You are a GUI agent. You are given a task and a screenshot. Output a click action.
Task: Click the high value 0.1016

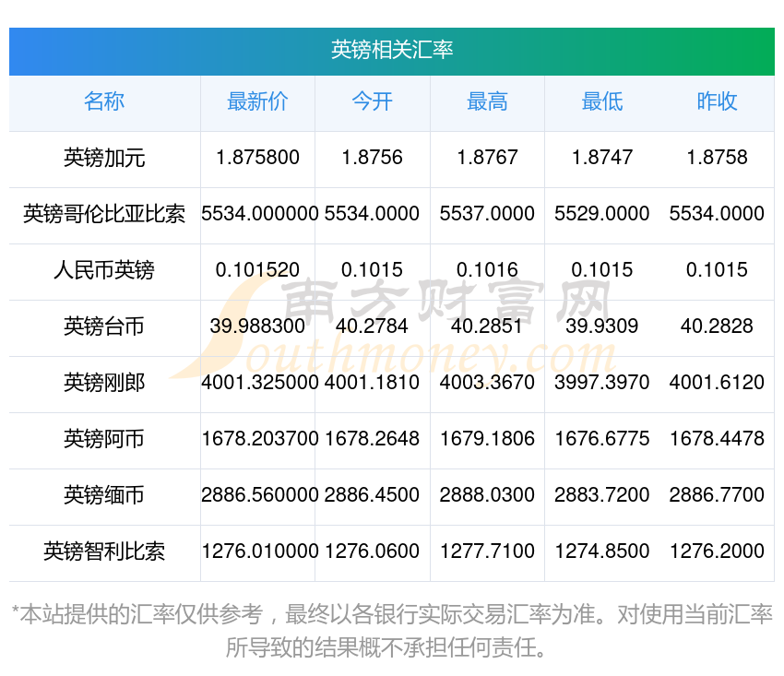487,270
